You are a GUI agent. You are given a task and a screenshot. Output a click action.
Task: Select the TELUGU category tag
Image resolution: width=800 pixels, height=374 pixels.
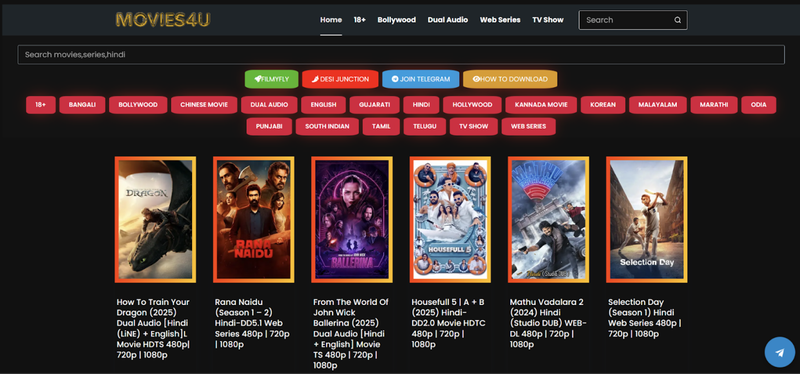(x=424, y=127)
